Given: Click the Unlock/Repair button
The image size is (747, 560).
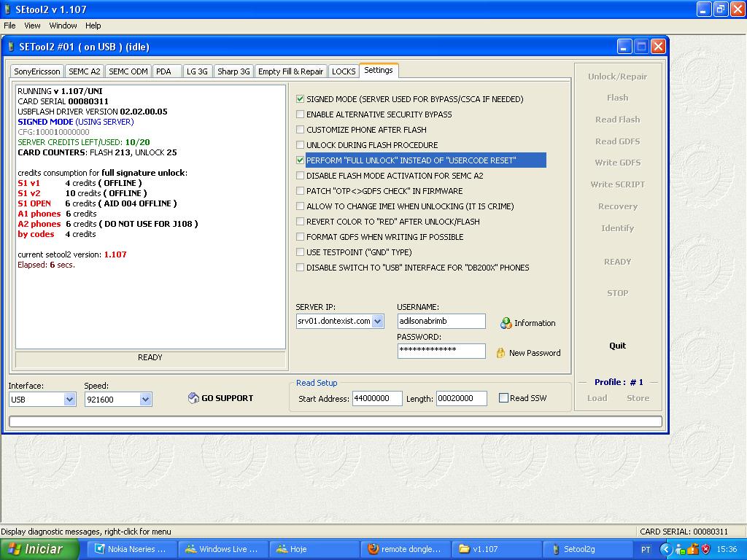Looking at the screenshot, I should click(617, 77).
